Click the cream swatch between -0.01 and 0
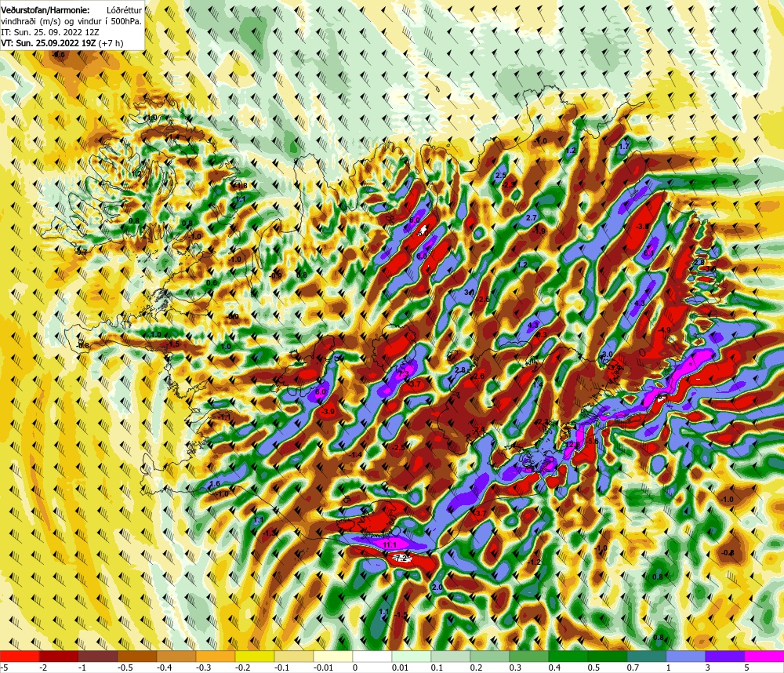 333,656
